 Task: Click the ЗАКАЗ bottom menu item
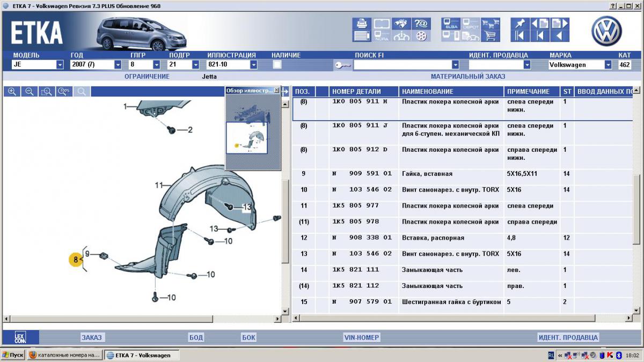[x=92, y=337]
